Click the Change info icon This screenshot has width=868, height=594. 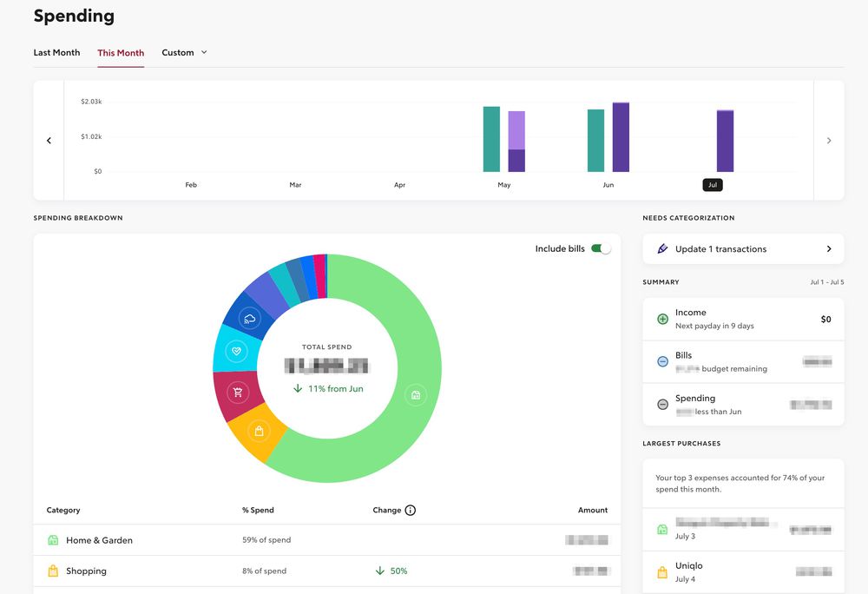point(411,511)
